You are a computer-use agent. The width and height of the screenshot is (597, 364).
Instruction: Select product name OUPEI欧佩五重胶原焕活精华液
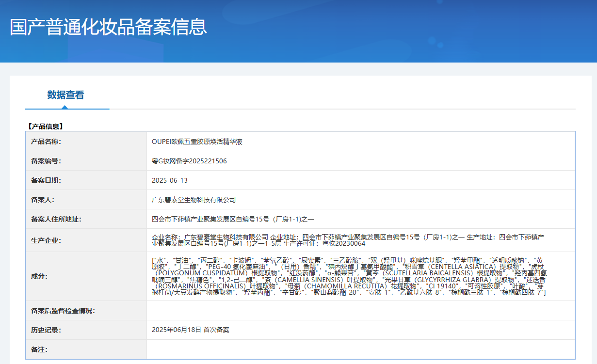pos(197,142)
